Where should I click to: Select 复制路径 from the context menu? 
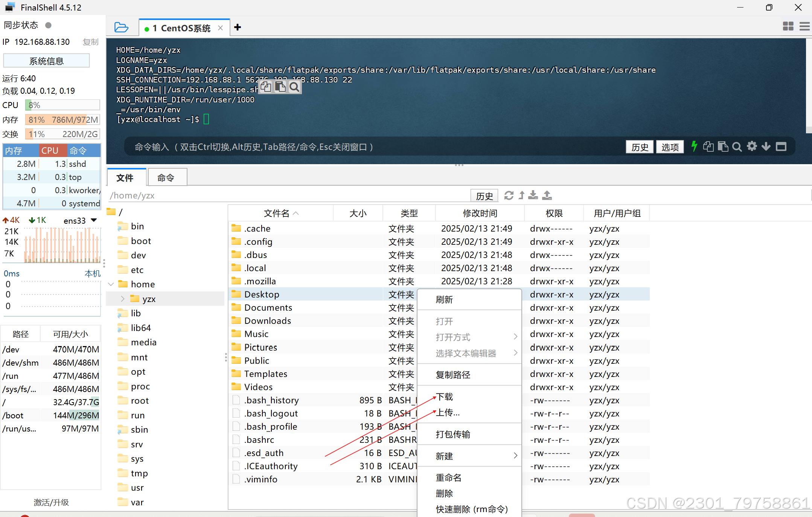[453, 375]
